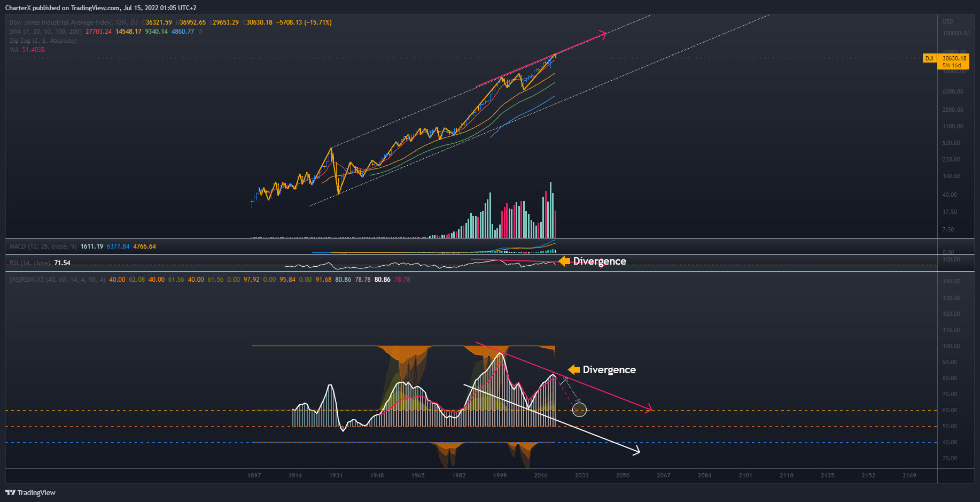This screenshot has height=502, width=980.
Task: Click the circle target marker near 60.00 level
Action: 579,410
